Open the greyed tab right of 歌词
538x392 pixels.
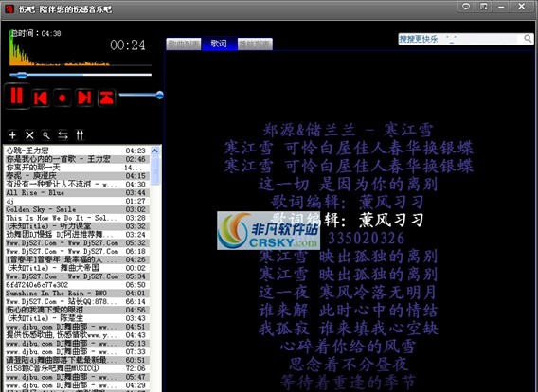pos(255,44)
